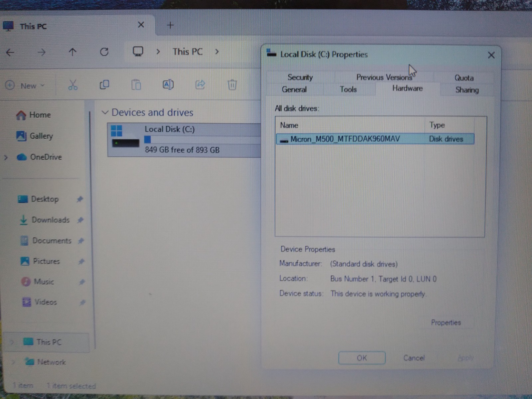Click the Cut scissors icon
Screen dimensions: 532x399
pos(73,85)
